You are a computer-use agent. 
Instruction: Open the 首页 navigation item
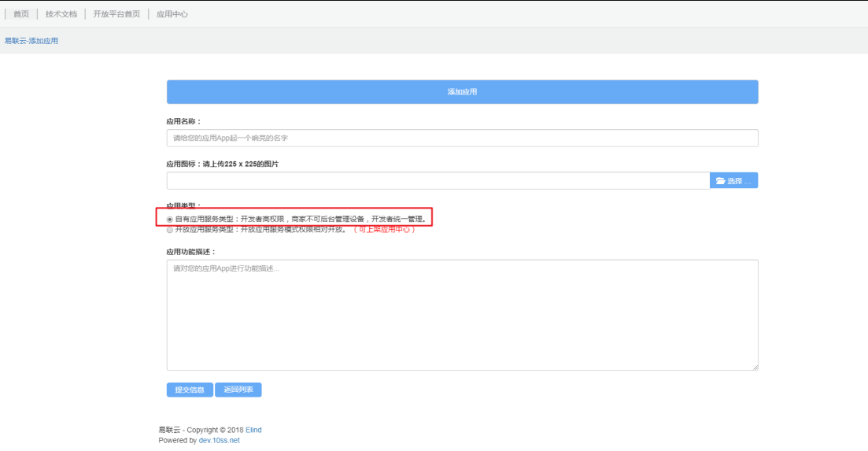[x=21, y=14]
